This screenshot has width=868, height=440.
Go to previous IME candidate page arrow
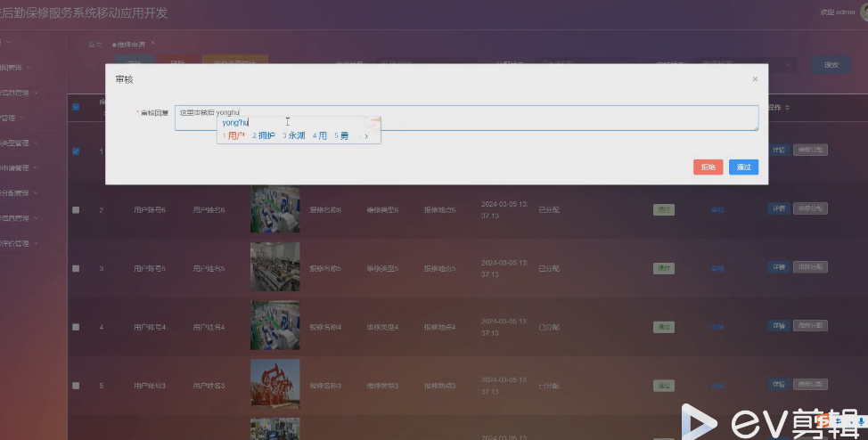click(359, 136)
